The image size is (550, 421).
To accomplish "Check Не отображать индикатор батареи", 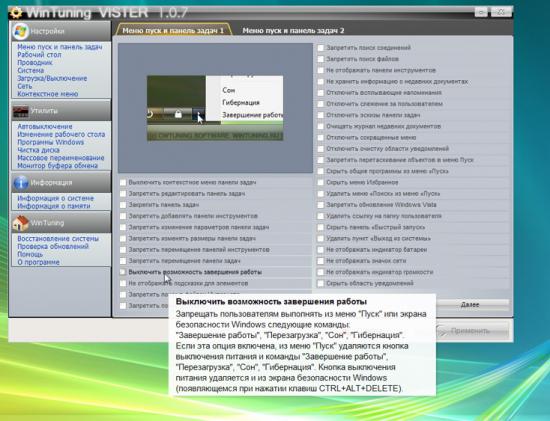I will pyautogui.click(x=321, y=250).
